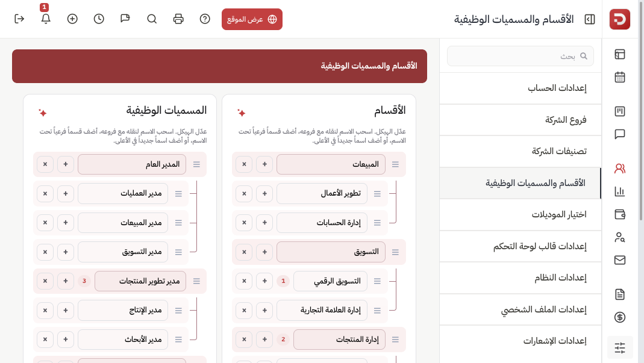Delete the تطوير الأعمال department
This screenshot has width=644, height=363.
coord(244,193)
